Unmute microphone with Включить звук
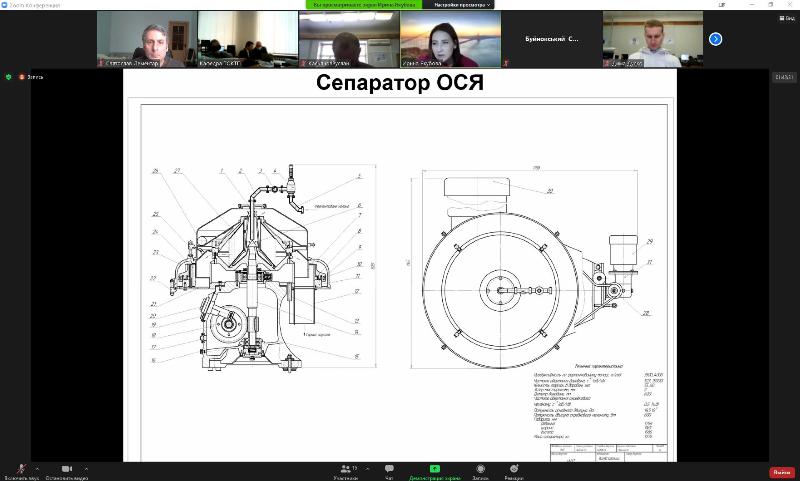800x481 pixels. point(21,471)
